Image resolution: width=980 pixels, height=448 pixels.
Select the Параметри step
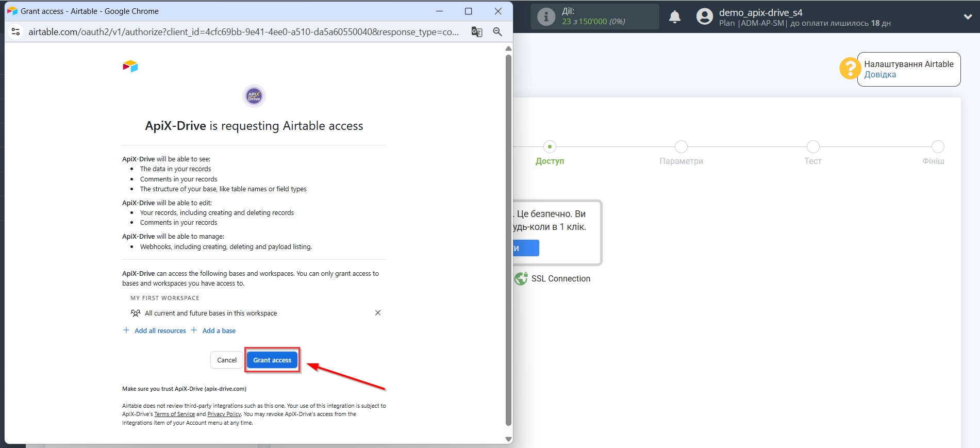[681, 154]
